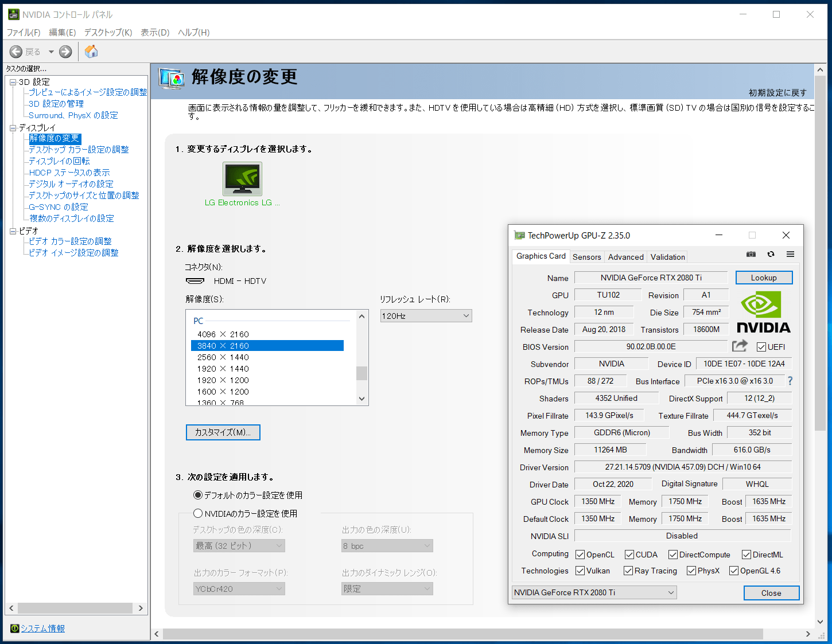832x644 pixels.
Task: Open the output color depth 8 bpc dropdown
Action: click(x=387, y=546)
